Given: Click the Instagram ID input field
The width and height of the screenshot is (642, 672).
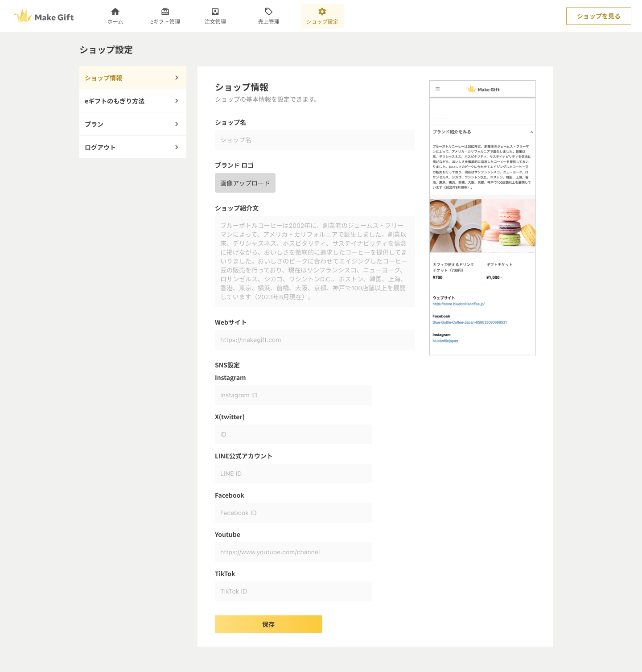Looking at the screenshot, I should [293, 395].
